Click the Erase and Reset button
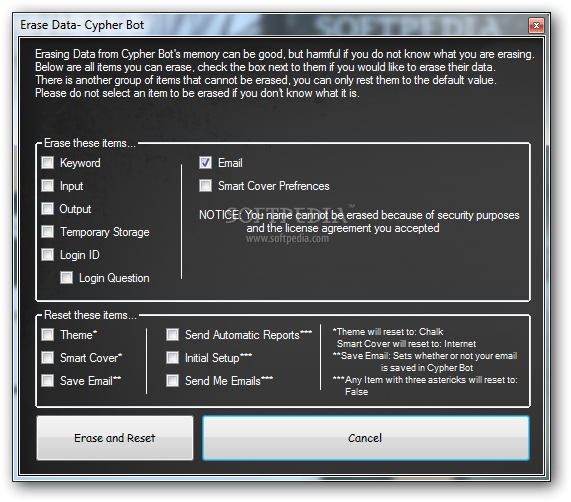 click(x=115, y=438)
